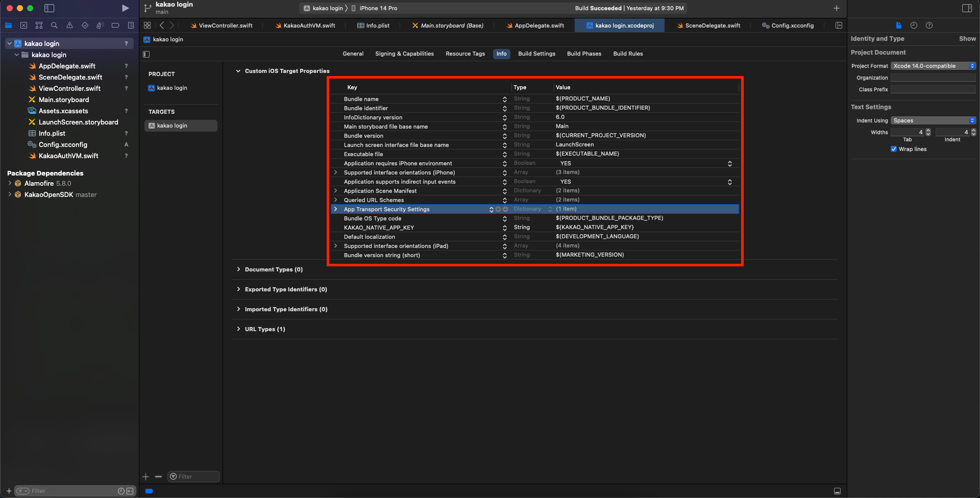Open the related items grid menu

147,26
